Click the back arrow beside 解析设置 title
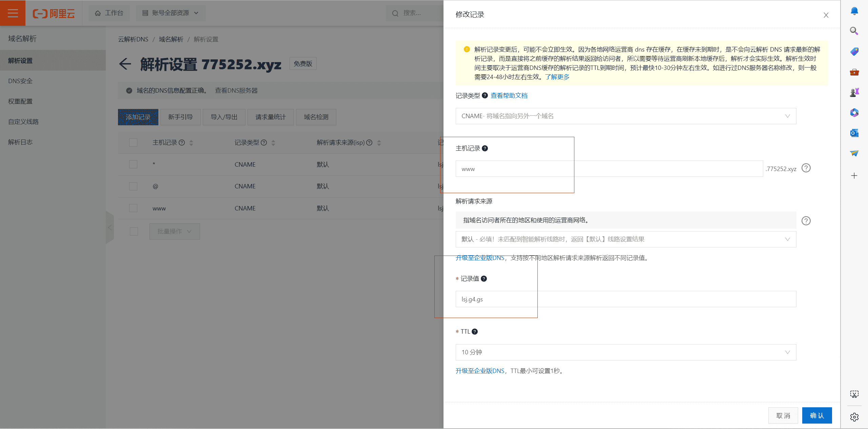Image resolution: width=868 pixels, height=429 pixels. [125, 64]
